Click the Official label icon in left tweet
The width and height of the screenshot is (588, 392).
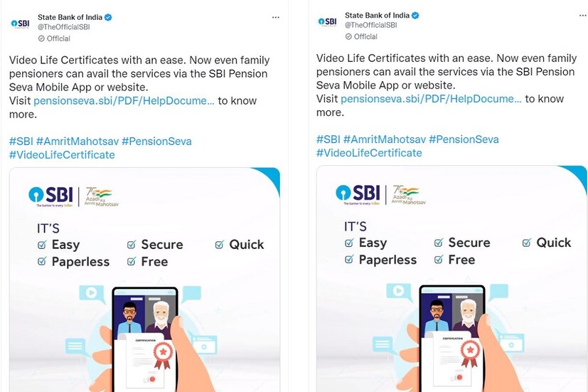[41, 38]
